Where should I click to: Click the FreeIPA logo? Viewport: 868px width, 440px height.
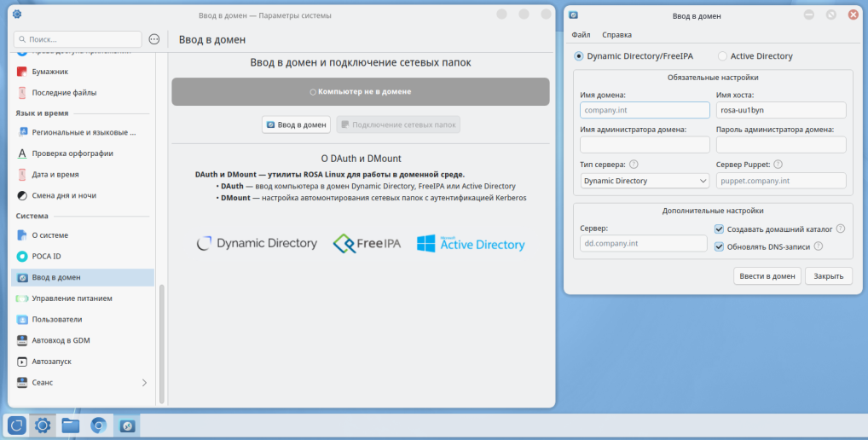[x=367, y=244]
